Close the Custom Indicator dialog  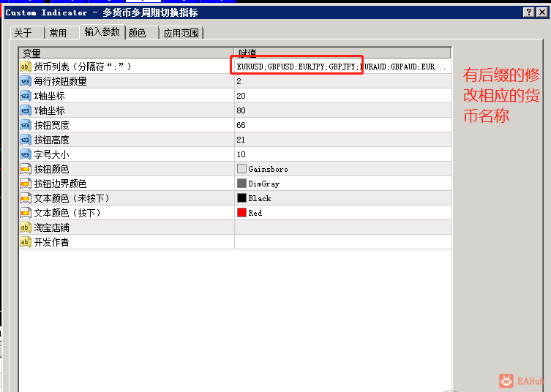[542, 12]
